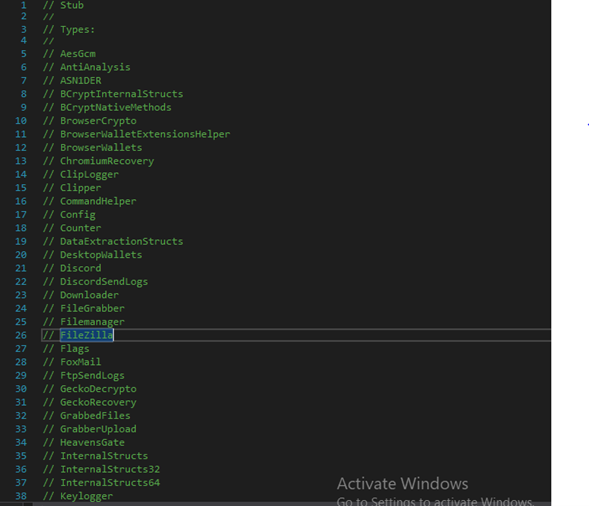589x506 pixels.
Task: Click the 'AntiAnalysis' type name
Action: (x=95, y=67)
